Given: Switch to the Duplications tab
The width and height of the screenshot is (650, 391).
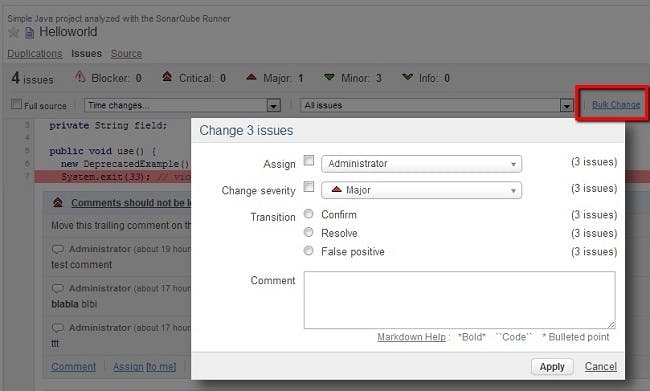Looking at the screenshot, I should coord(35,53).
